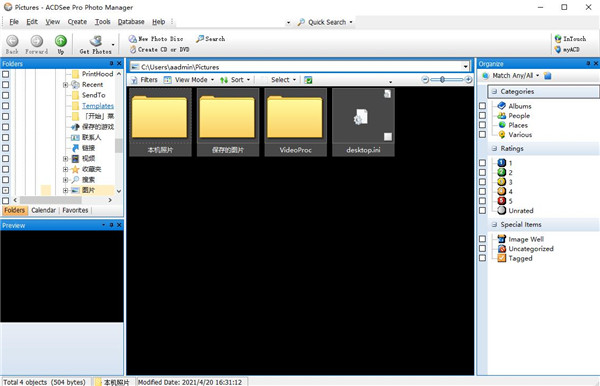
Task: Collapse the Ratings section
Action: click(x=494, y=148)
